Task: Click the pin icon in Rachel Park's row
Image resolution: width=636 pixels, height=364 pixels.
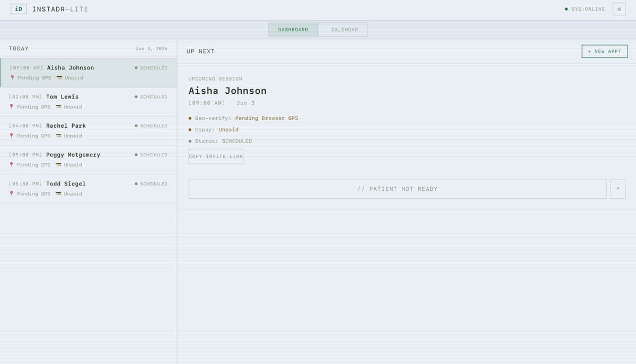Action: tap(12, 136)
